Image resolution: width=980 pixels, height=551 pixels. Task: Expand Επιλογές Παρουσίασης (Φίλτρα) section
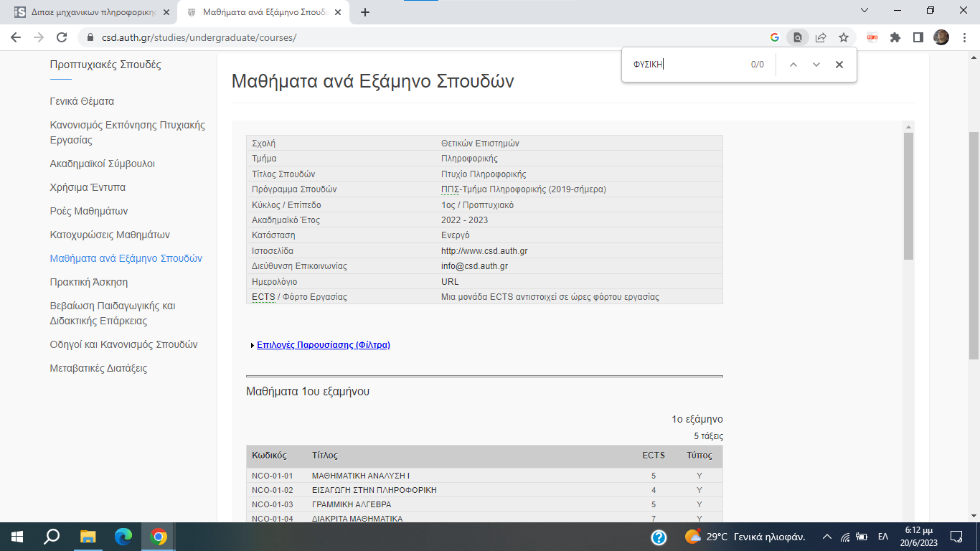(323, 345)
